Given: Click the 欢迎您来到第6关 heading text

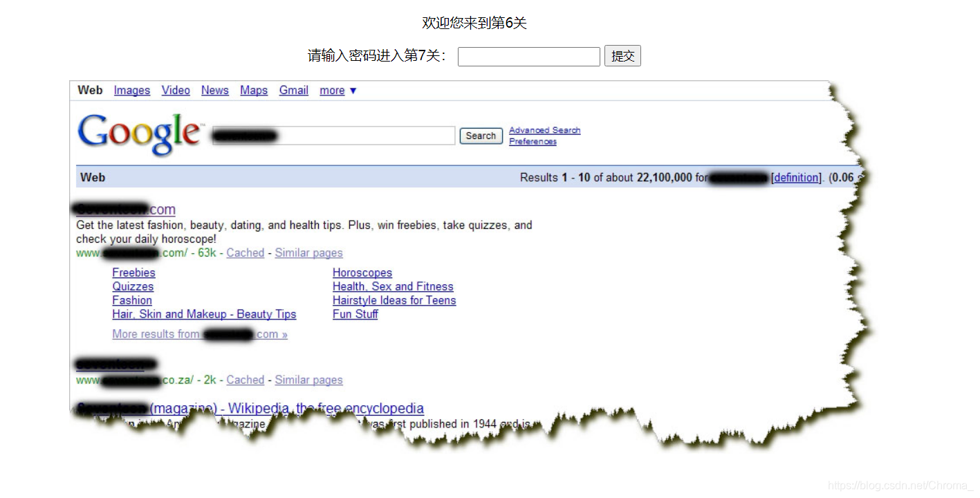Looking at the screenshot, I should click(474, 23).
